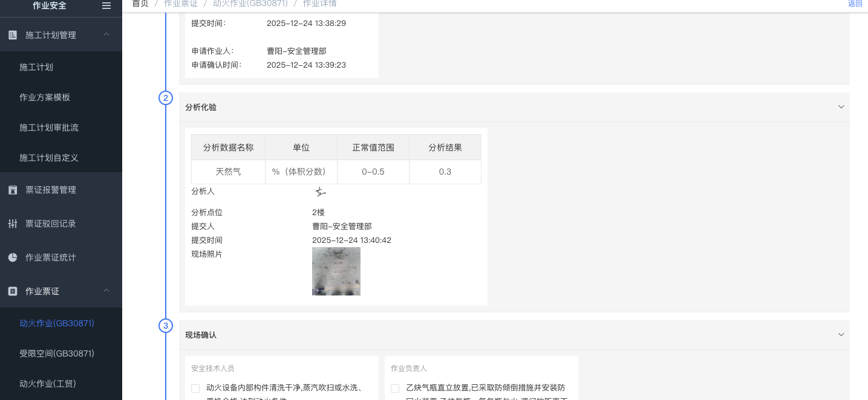The image size is (868, 400).
Task: Click the 票证驳回记录 sliders icon
Action: (x=13, y=224)
